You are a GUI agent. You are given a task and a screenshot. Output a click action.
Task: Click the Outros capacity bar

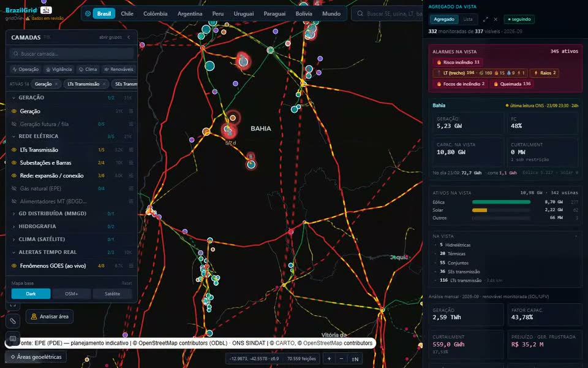501,218
